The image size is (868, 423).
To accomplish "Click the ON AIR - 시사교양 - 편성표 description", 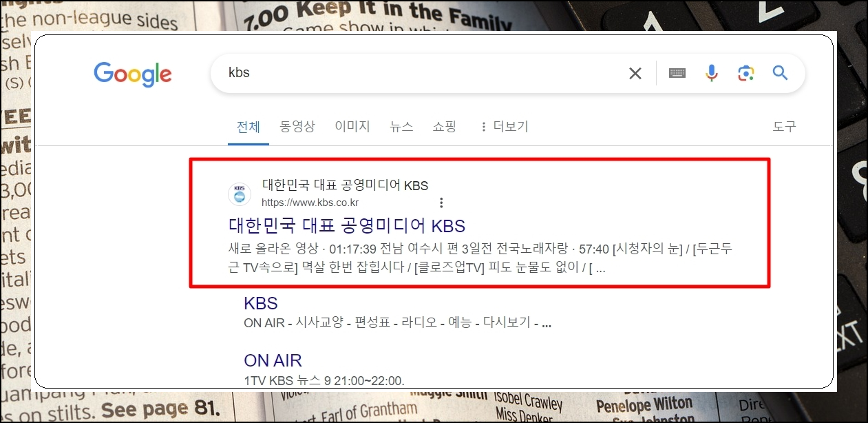I will click(398, 322).
